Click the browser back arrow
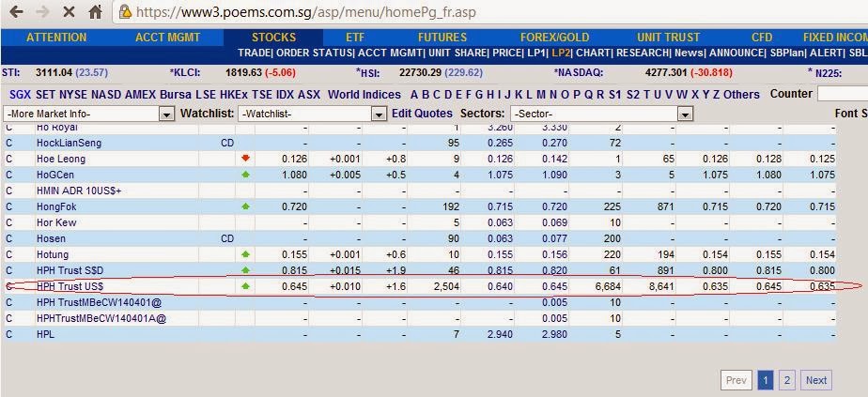The width and height of the screenshot is (868, 397). click(17, 11)
